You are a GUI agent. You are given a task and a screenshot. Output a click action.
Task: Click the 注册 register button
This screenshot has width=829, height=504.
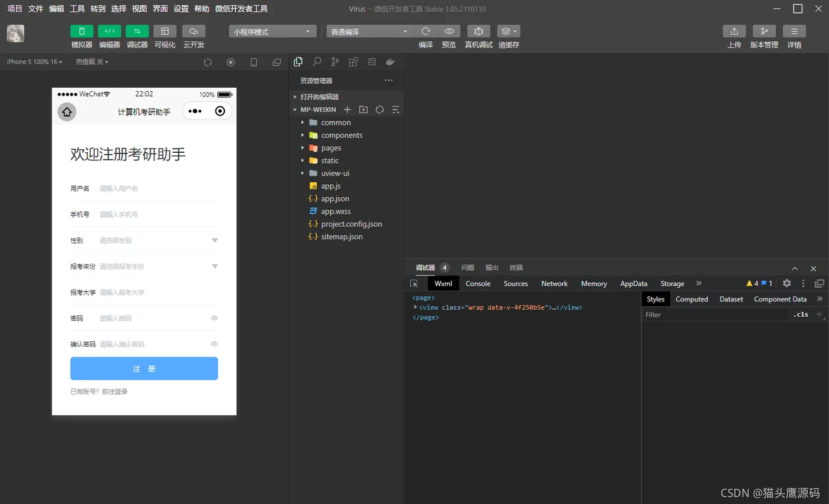pyautogui.click(x=144, y=368)
